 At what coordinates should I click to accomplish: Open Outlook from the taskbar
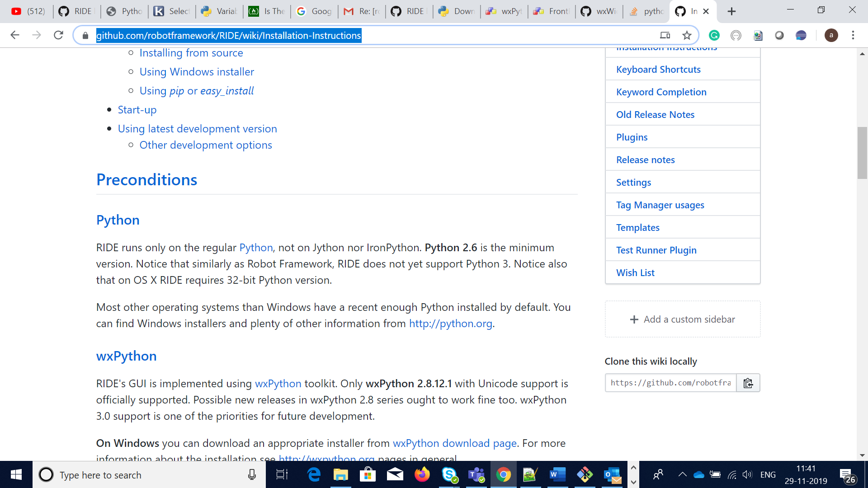612,475
